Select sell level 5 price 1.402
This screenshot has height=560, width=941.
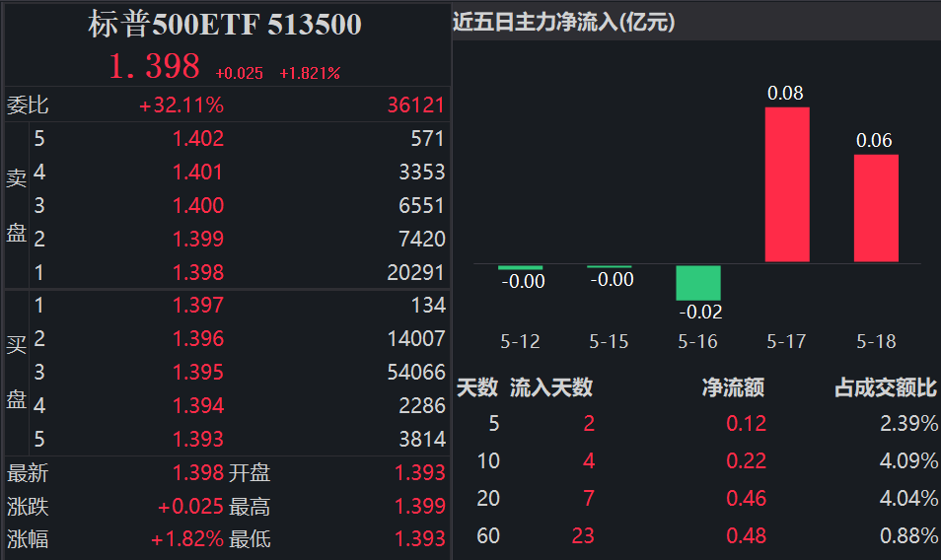click(198, 139)
